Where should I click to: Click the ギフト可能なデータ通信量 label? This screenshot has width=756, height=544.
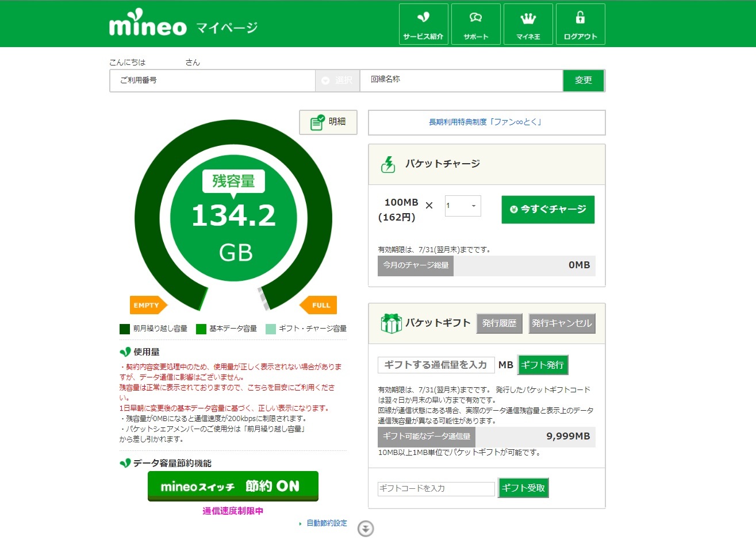[x=427, y=437]
